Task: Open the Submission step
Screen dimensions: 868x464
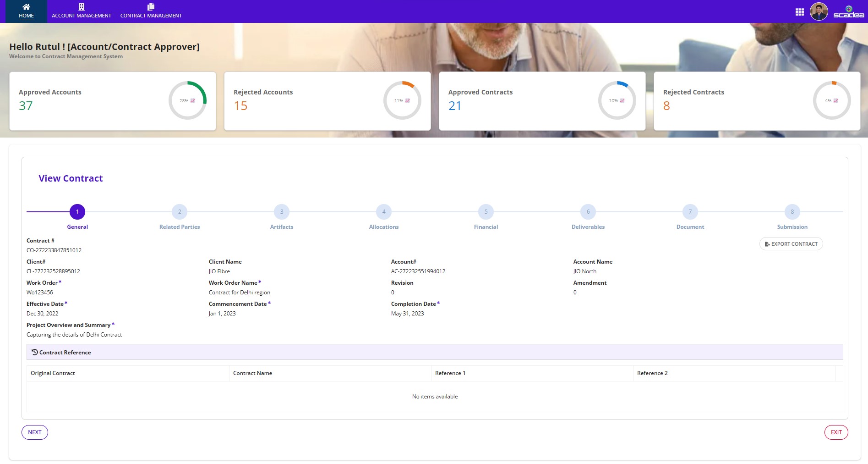Action: [x=792, y=212]
